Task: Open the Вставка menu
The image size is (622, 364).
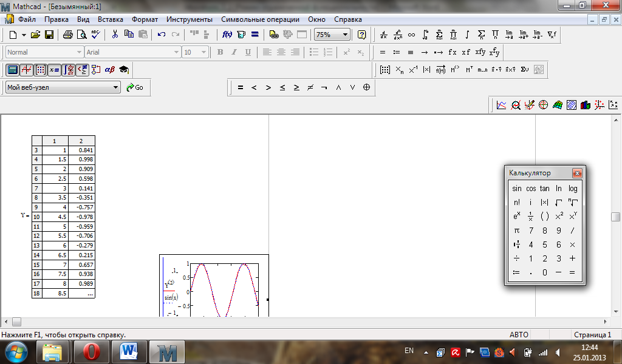Action: pos(111,19)
